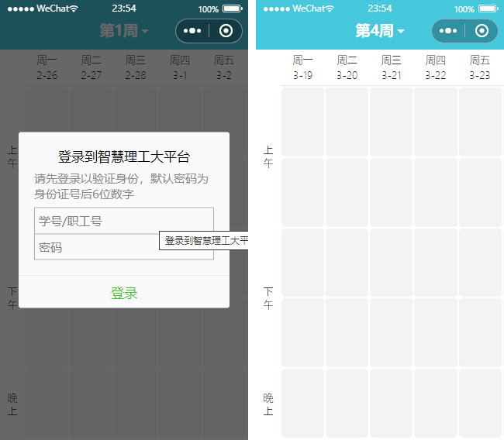The height and width of the screenshot is (440, 504).
Task: Click the battery icon in right status bar
Action: [x=488, y=9]
